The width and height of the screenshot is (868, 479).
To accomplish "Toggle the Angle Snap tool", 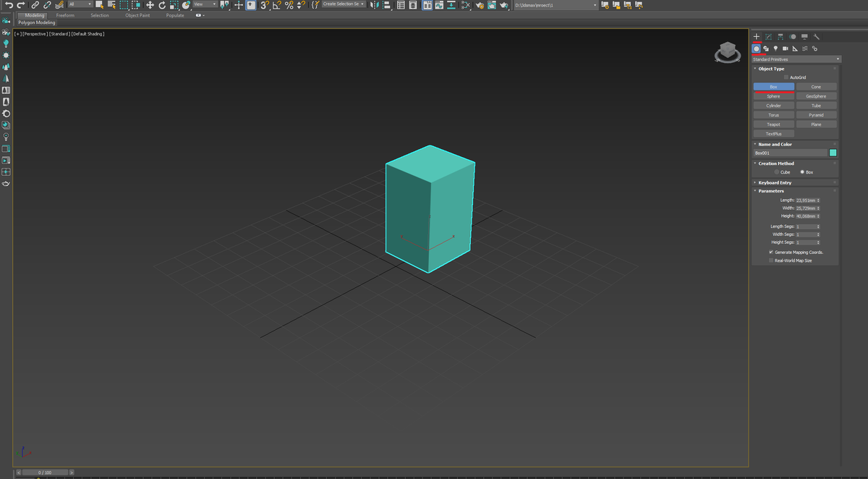I will tap(276, 4).
